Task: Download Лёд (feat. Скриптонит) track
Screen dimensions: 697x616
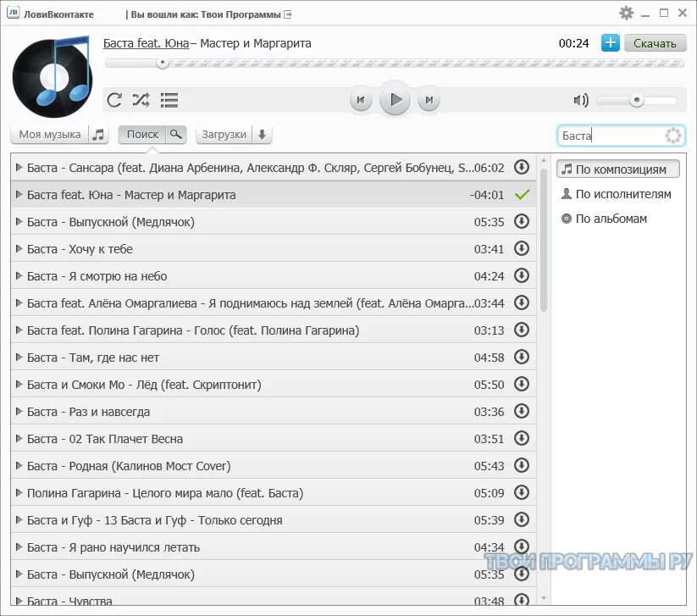Action: (x=522, y=384)
